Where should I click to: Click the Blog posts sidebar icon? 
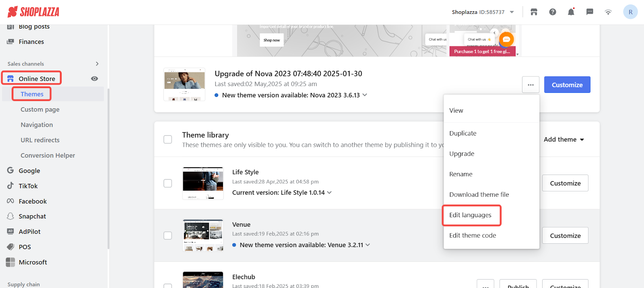click(10, 27)
